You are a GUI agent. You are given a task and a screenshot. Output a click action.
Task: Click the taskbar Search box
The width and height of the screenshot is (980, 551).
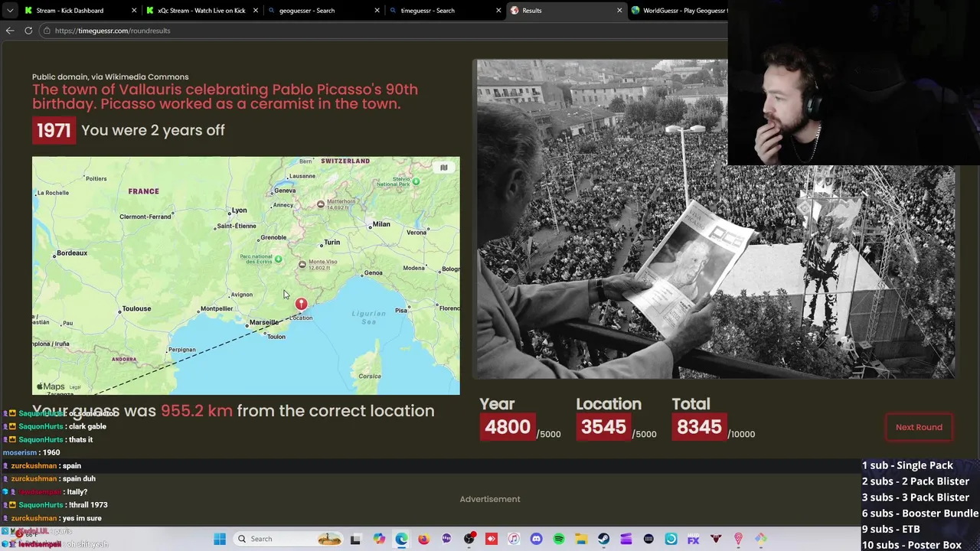(289, 539)
